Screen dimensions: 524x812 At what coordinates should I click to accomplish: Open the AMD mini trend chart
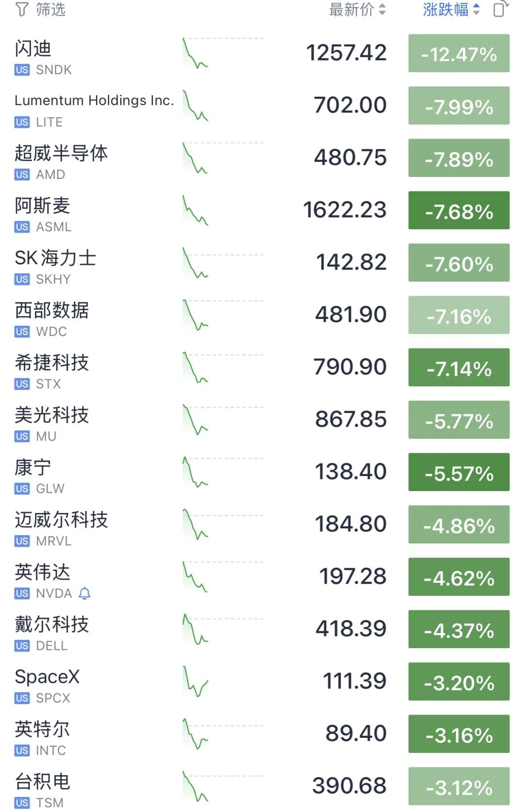pyautogui.click(x=223, y=158)
